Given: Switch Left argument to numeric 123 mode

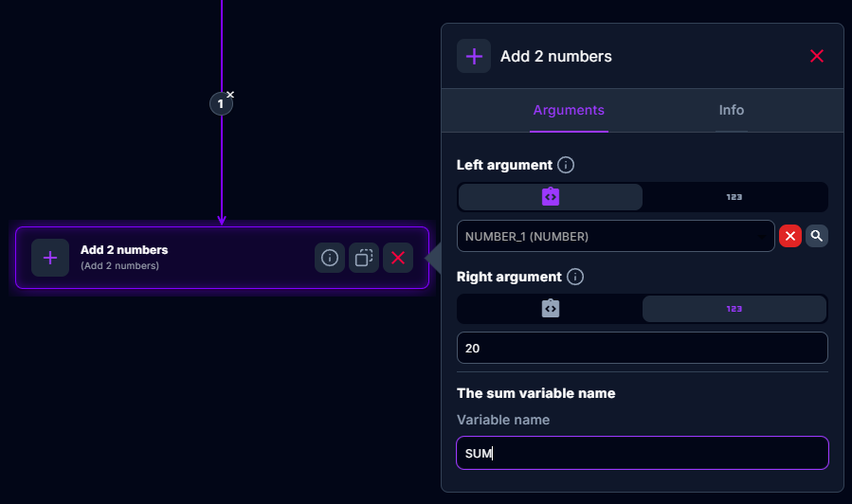Looking at the screenshot, I should click(734, 197).
